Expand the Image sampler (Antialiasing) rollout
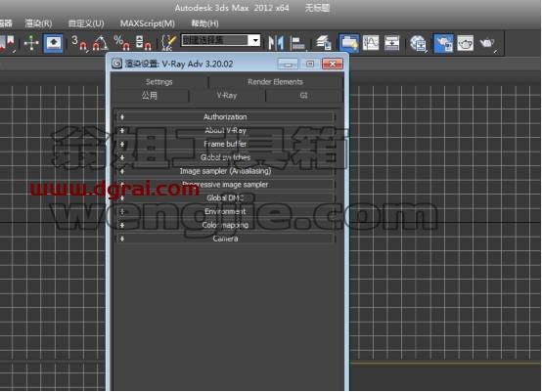 click(225, 171)
